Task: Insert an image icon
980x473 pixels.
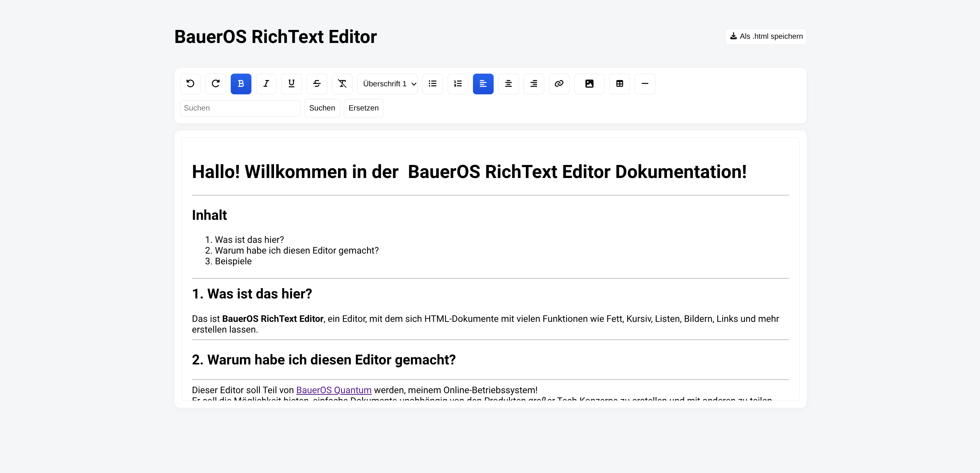Action: click(589, 84)
